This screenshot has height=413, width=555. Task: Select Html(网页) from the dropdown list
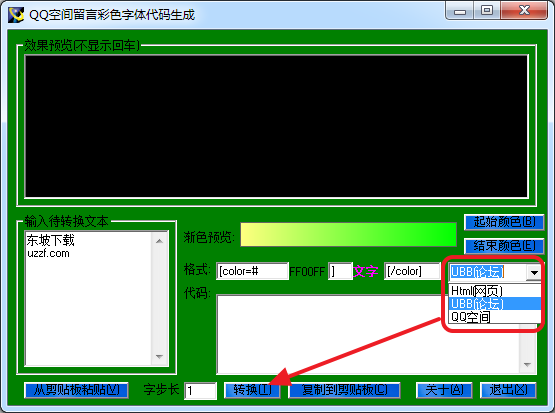pyautogui.click(x=494, y=291)
